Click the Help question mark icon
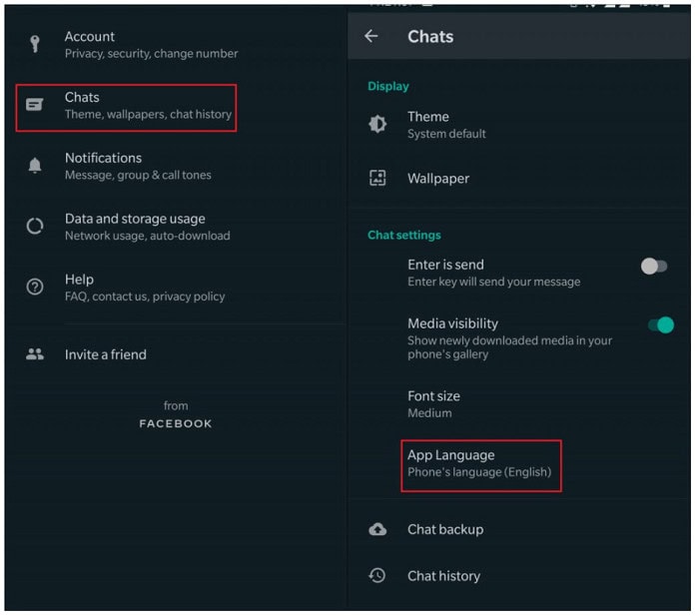Screen dimensions: 699x616 [x=35, y=287]
